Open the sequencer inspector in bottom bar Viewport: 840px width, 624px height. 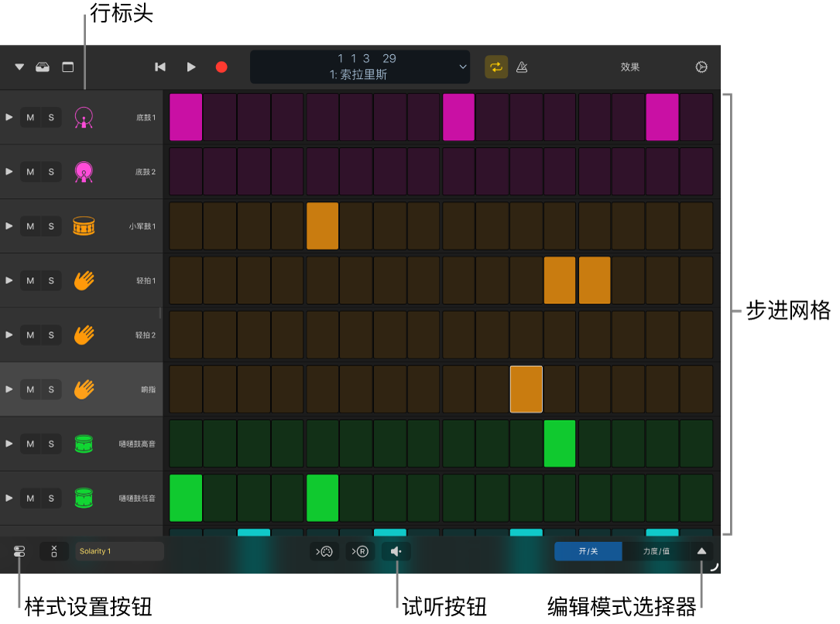point(19,551)
